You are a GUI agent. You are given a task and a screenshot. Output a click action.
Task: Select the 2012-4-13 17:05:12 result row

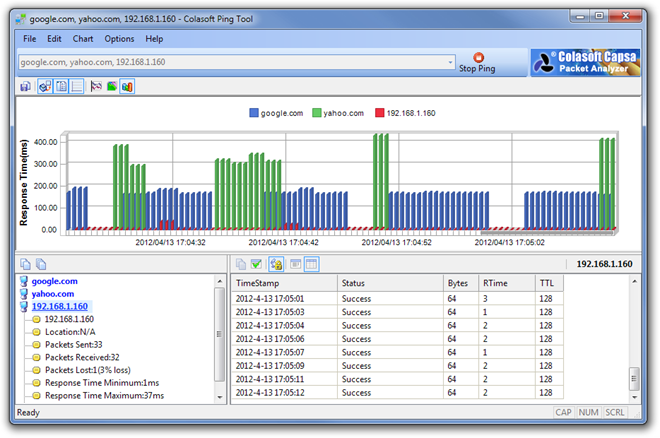397,393
